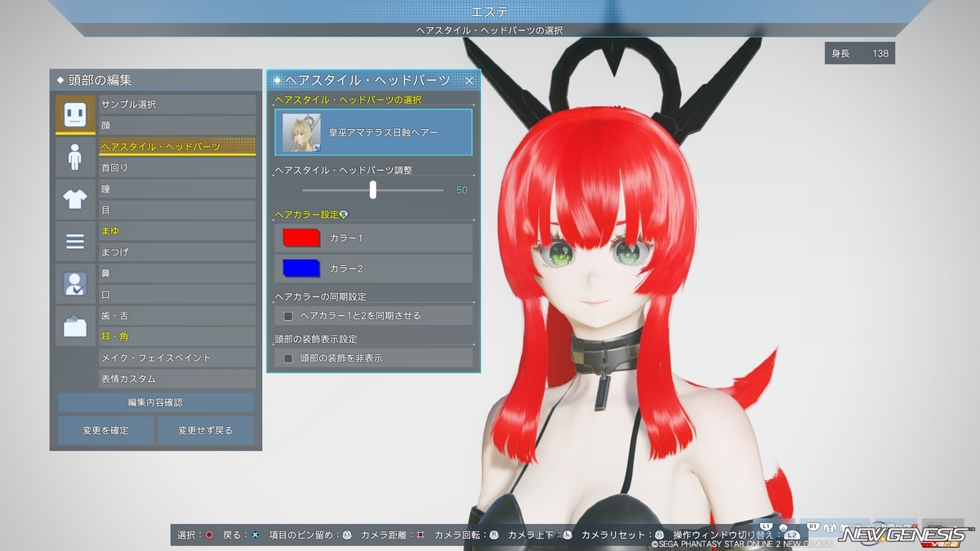The height and width of the screenshot is (551, 980).
Task: Click the カメラ回転 stick icon
Action: tap(494, 535)
